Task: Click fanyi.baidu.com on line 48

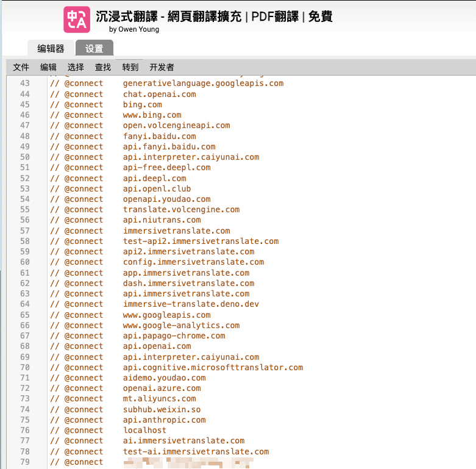Action: (159, 137)
